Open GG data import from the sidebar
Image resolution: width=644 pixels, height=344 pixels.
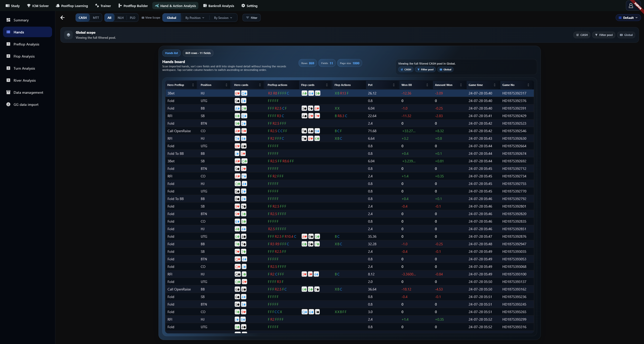[x=27, y=105]
